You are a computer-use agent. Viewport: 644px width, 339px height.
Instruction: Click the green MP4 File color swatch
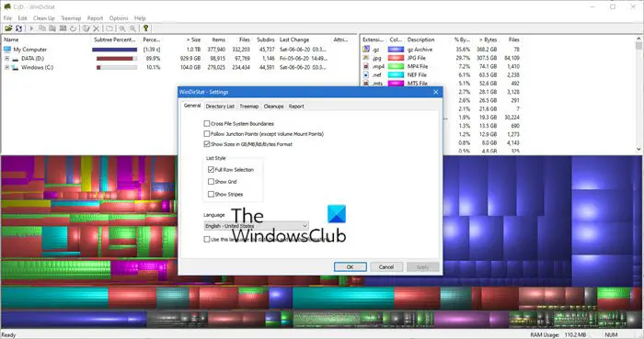pyautogui.click(x=396, y=66)
